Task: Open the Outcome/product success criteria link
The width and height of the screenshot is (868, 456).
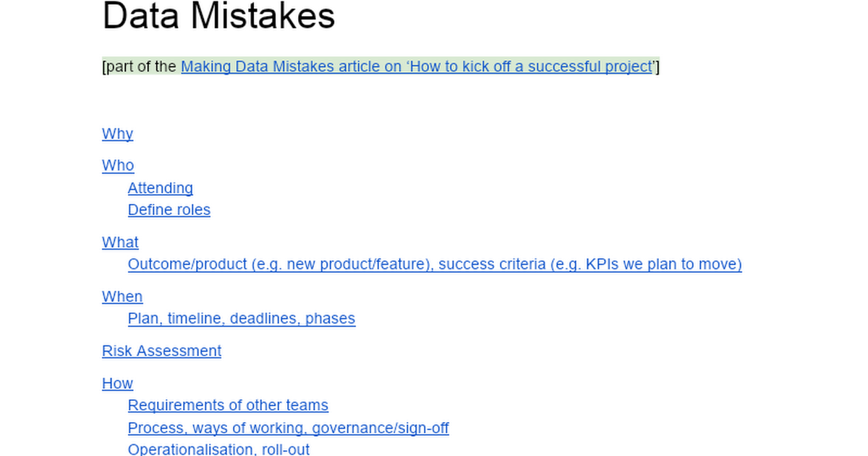Action: [x=435, y=264]
